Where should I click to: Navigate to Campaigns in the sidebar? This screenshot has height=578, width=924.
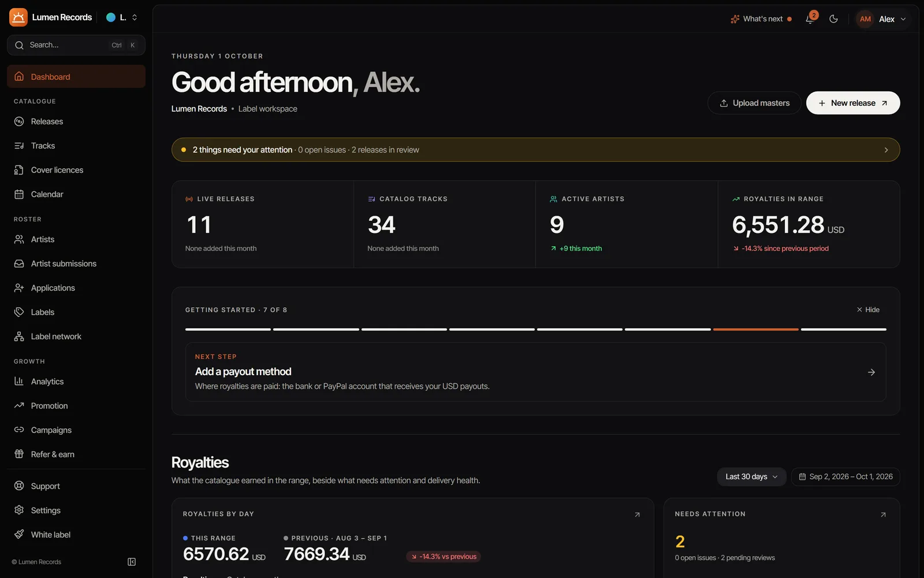76,430
